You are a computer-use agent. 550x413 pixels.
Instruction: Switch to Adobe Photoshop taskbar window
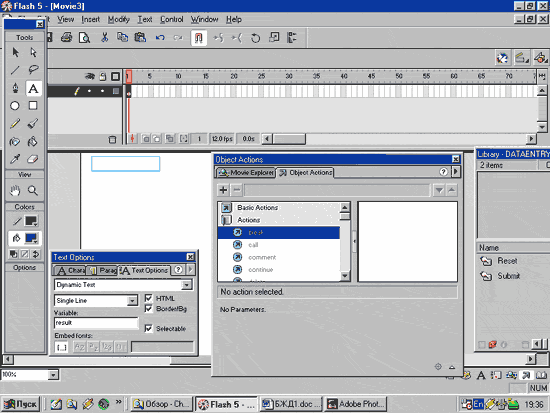click(x=356, y=404)
